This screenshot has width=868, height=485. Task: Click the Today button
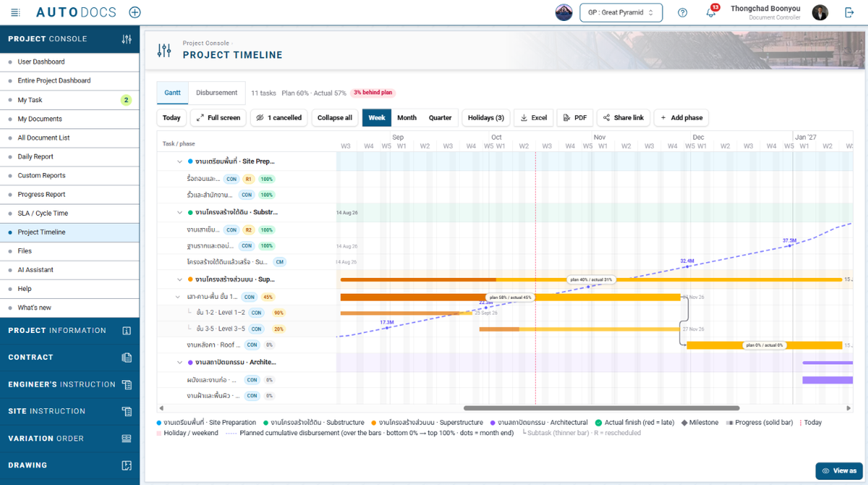171,117
